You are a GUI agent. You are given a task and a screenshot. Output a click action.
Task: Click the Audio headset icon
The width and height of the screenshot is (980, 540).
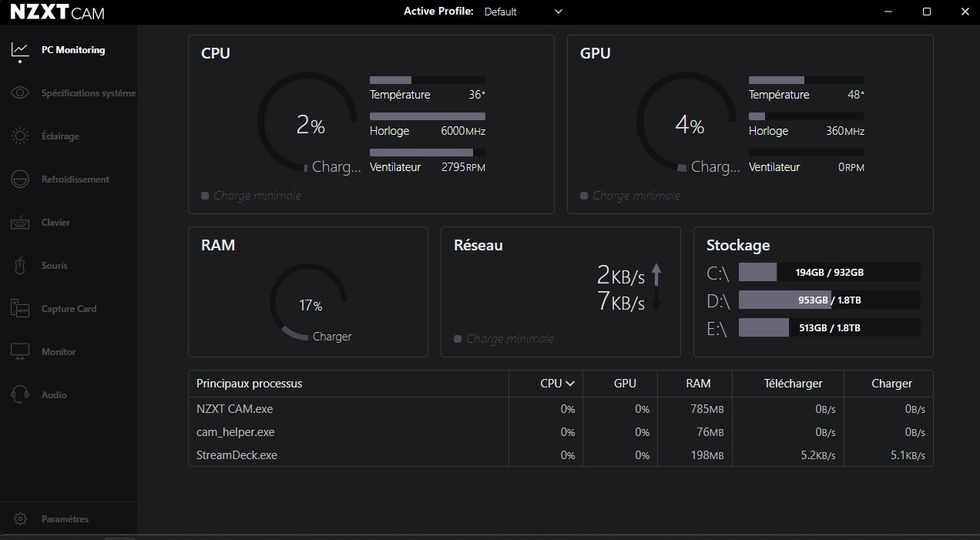click(20, 395)
